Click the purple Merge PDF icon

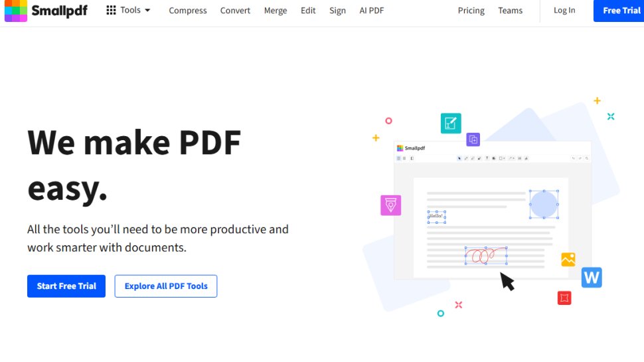click(473, 139)
